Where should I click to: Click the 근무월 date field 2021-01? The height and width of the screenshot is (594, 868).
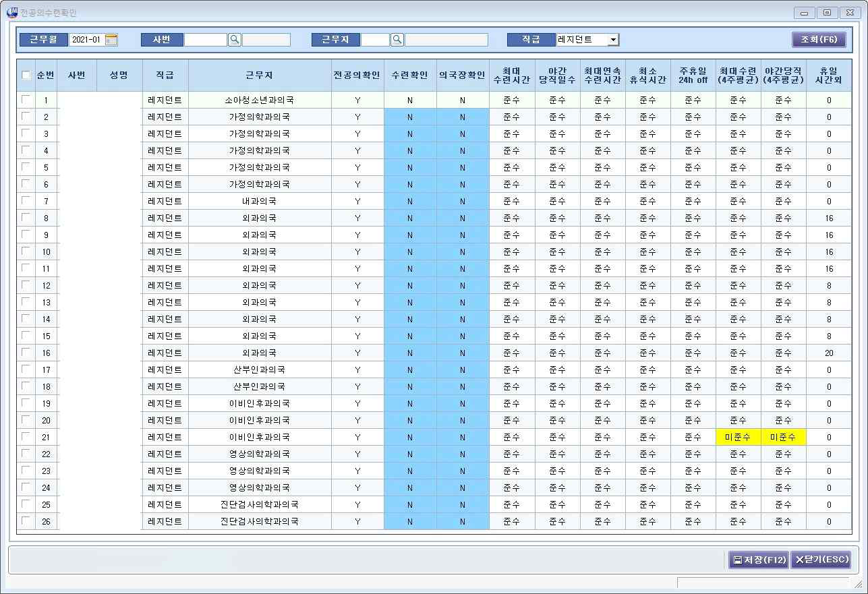(x=87, y=40)
